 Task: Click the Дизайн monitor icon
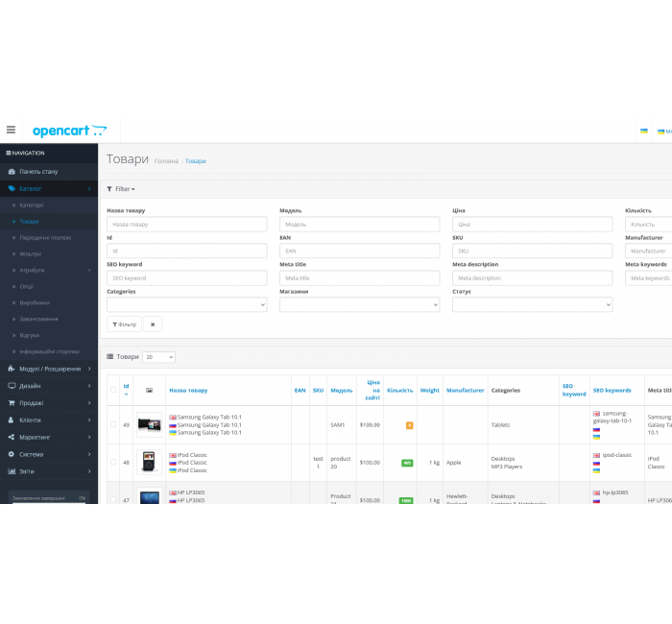click(x=12, y=386)
